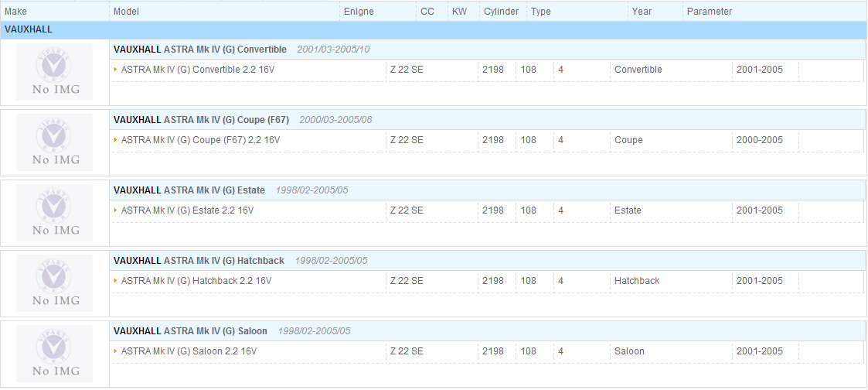Open the Coupe (F67) No IMG thumbnail

54,142
